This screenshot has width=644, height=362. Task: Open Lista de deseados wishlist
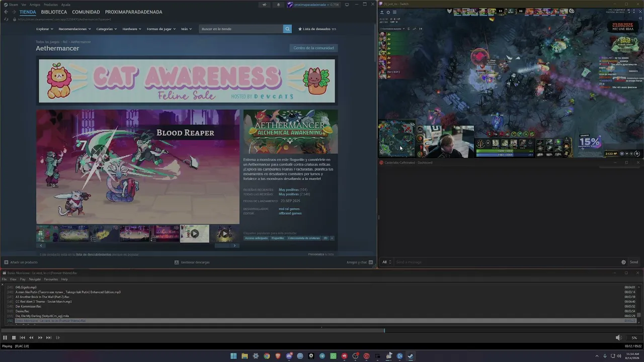pos(317,29)
